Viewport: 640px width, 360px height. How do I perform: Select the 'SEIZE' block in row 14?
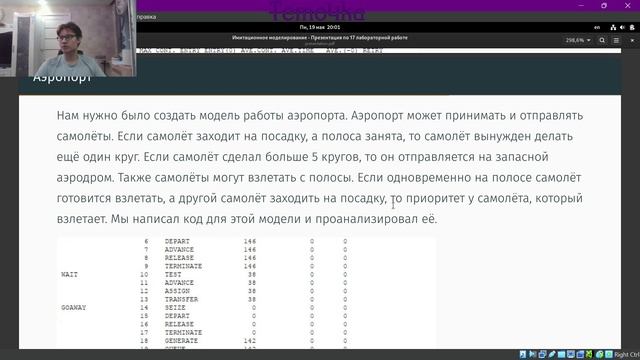(x=175, y=307)
